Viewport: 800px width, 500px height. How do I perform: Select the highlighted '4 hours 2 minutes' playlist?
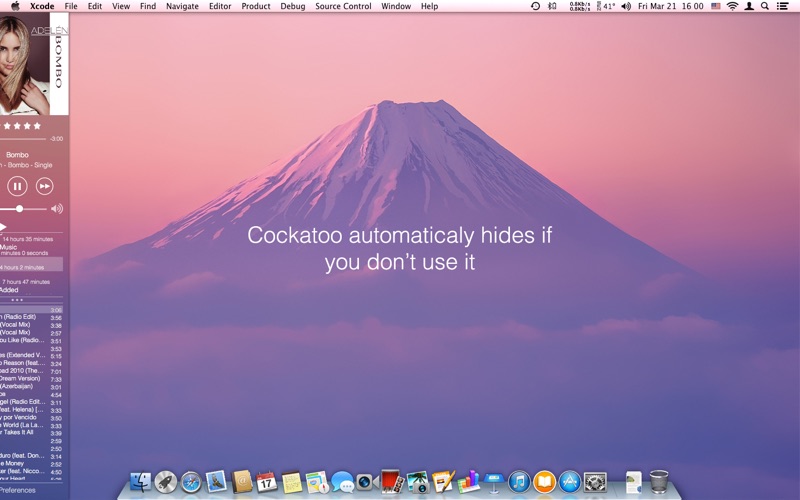(x=31, y=264)
